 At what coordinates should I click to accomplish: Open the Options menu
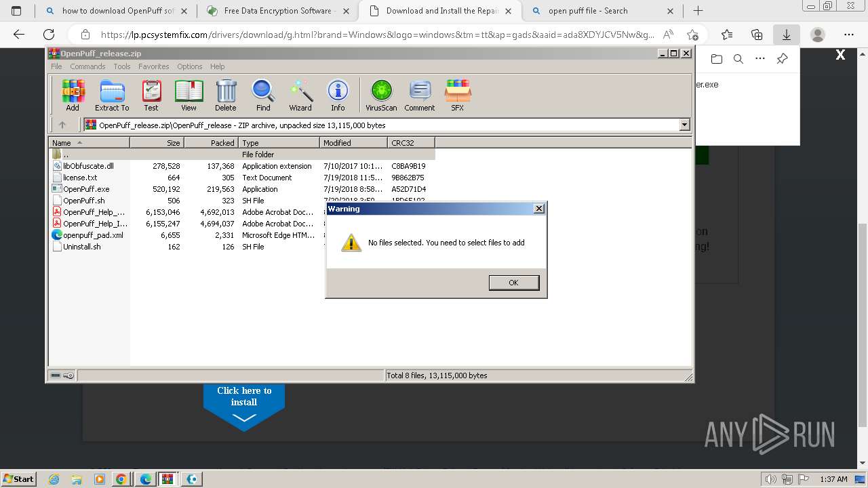tap(190, 66)
